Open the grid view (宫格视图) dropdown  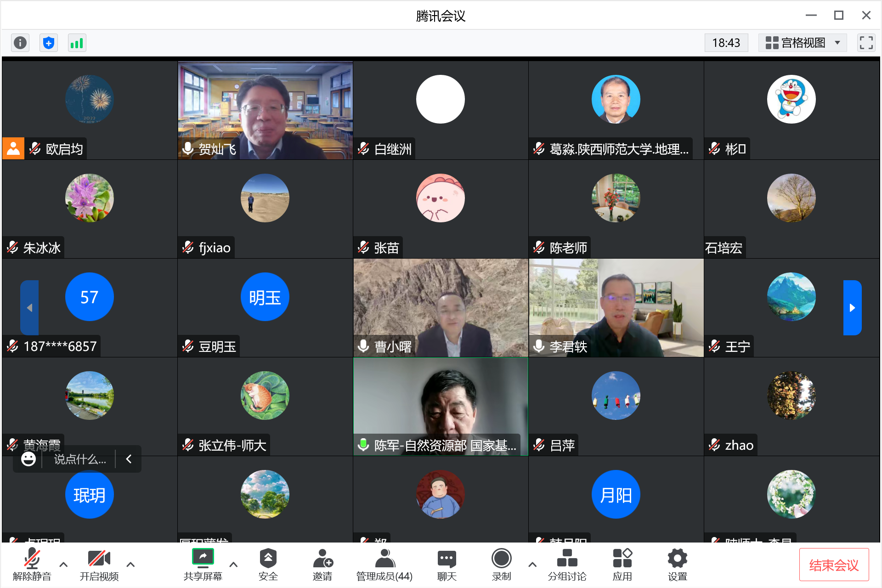(x=803, y=43)
